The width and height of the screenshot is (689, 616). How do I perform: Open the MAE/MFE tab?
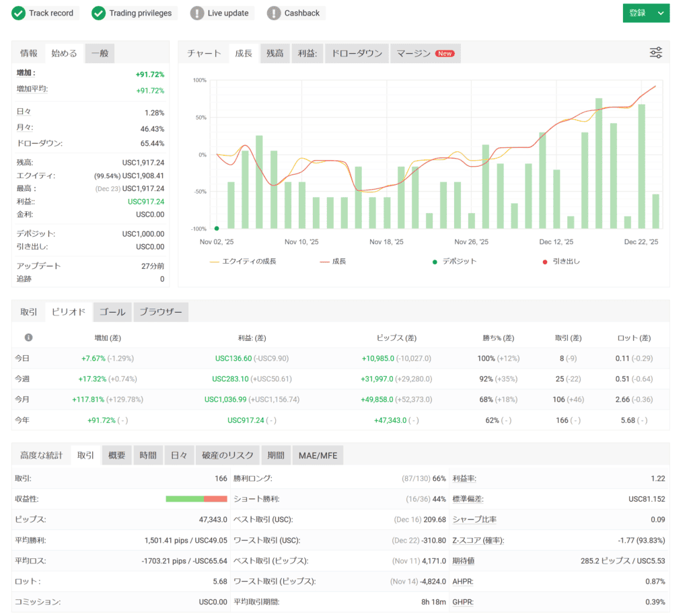tap(318, 455)
